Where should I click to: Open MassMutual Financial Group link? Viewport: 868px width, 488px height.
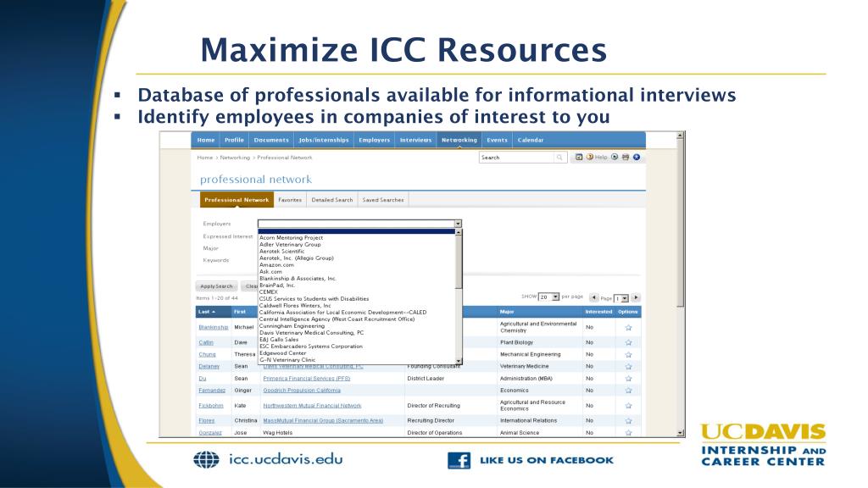pos(323,420)
